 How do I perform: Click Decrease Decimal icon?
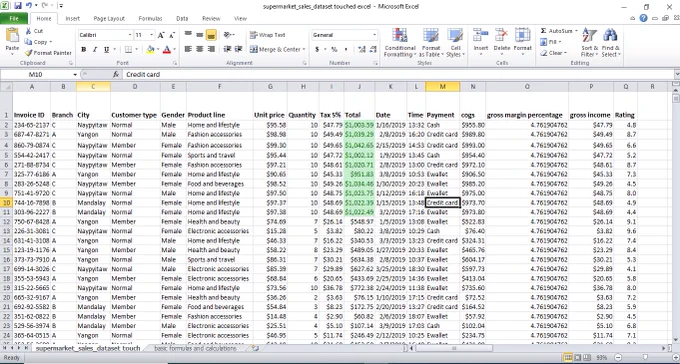373,49
